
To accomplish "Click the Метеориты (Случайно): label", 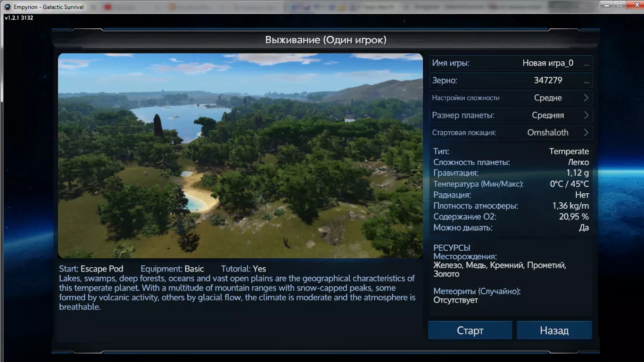I will (x=477, y=291).
